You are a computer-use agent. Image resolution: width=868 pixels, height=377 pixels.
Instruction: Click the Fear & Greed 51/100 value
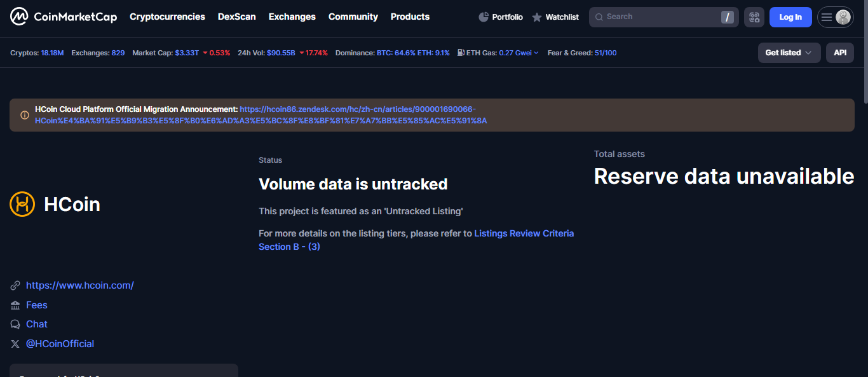pos(606,53)
